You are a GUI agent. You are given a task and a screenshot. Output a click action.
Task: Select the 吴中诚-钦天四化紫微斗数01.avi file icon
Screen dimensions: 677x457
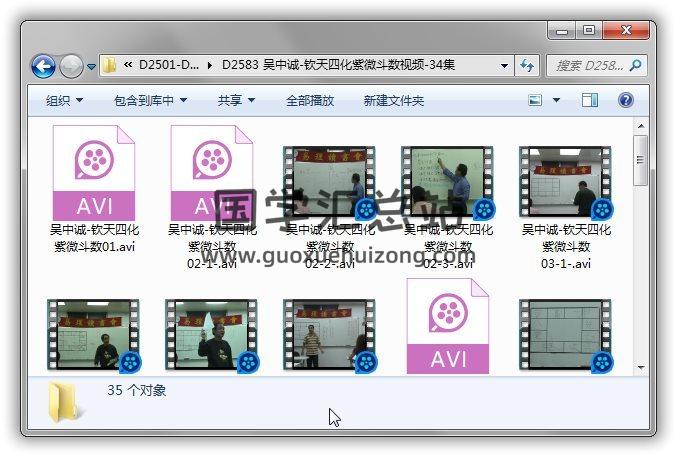click(x=94, y=173)
